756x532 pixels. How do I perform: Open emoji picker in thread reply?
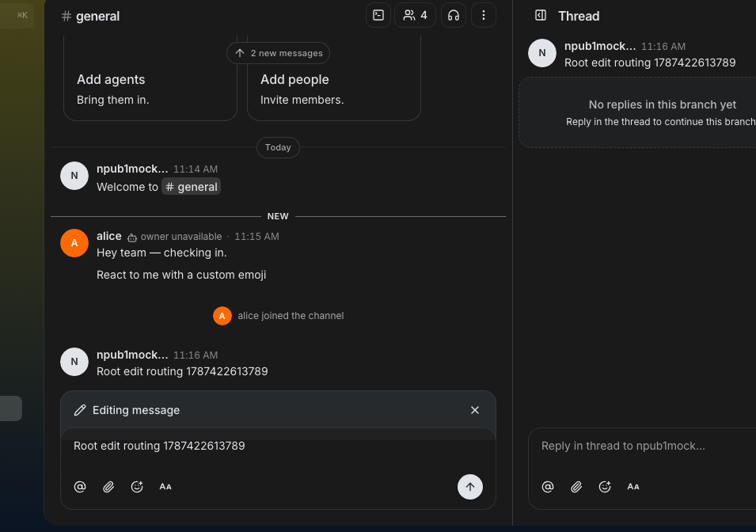tap(605, 487)
